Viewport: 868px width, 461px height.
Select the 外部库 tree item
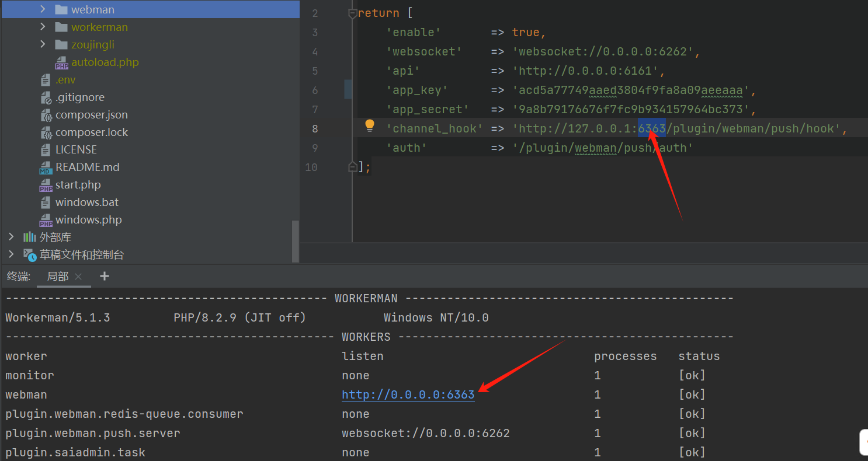point(55,237)
